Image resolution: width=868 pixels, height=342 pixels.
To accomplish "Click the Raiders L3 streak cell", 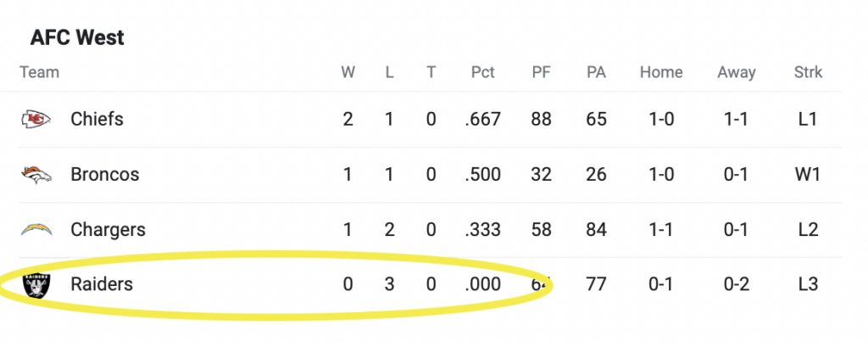I will pos(808,284).
